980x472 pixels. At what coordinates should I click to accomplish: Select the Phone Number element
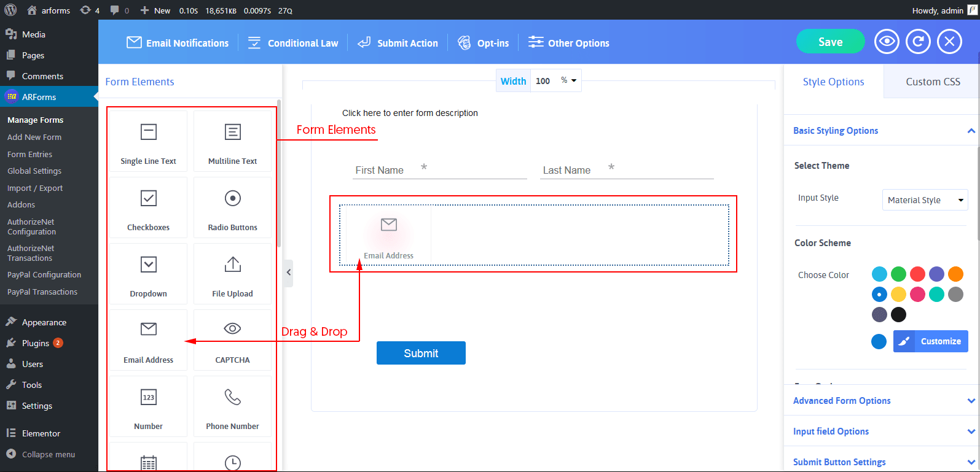[232, 407]
